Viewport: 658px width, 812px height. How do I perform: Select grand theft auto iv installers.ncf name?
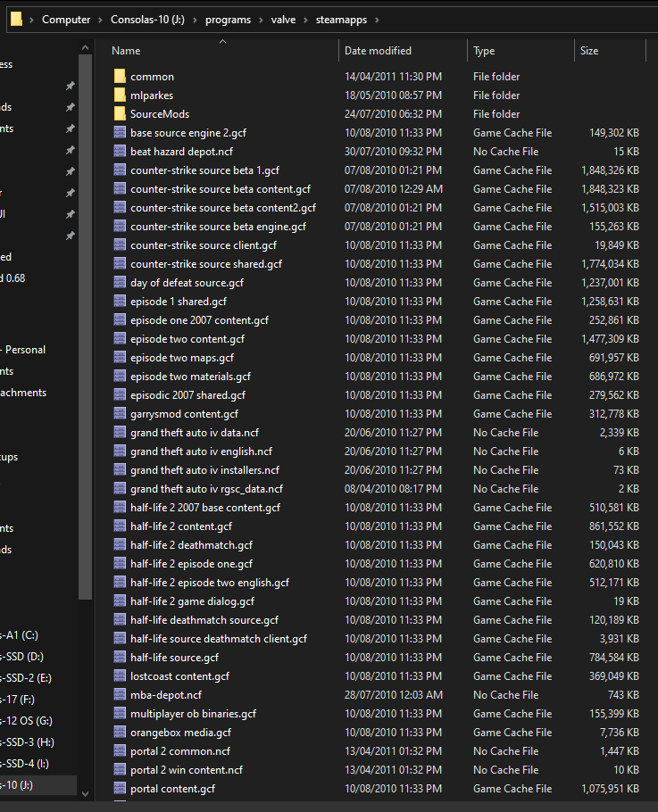coord(204,469)
